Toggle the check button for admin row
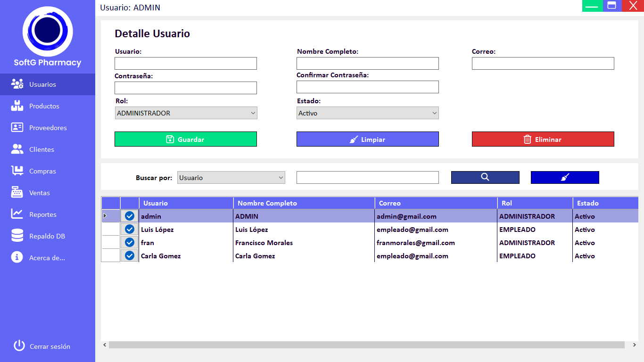Viewport: 644px width, 362px height. (x=130, y=216)
